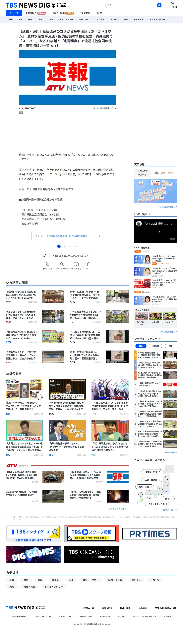This screenshot has width=183, height=644.
Task: Open the ドキュメンタリー sub-navigation item
Action: point(157,20)
